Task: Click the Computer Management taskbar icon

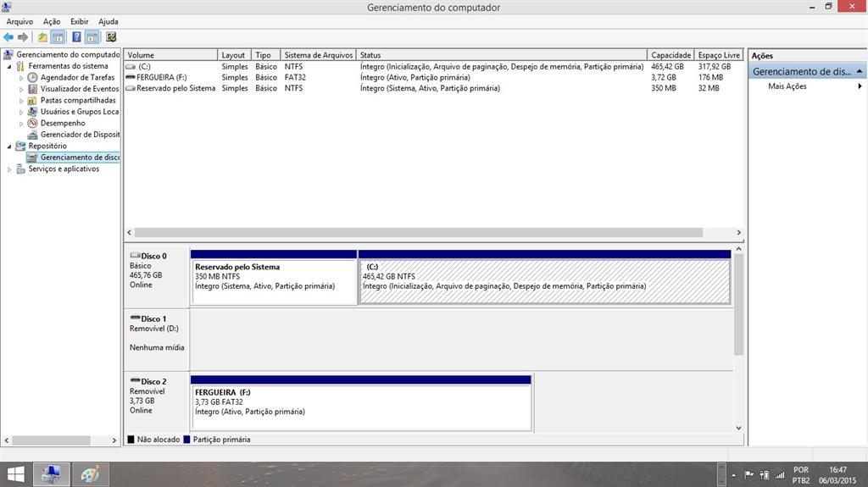Action: point(52,474)
